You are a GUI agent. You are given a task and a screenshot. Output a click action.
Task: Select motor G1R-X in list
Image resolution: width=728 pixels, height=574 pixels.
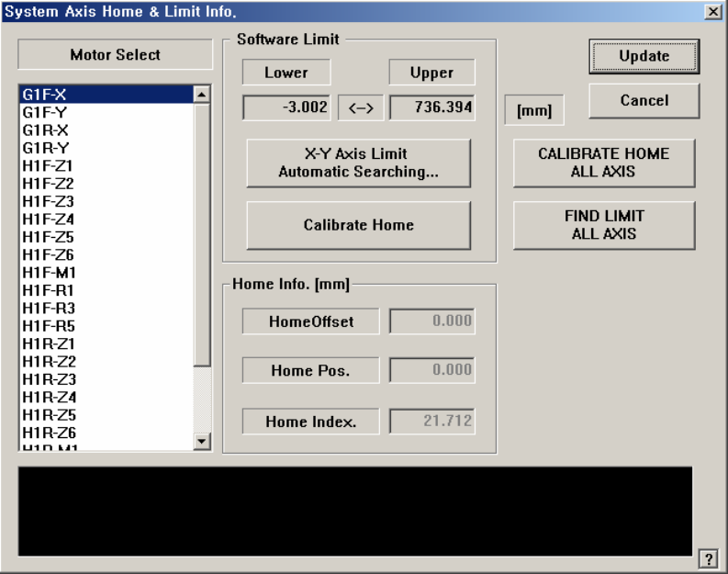(x=106, y=130)
